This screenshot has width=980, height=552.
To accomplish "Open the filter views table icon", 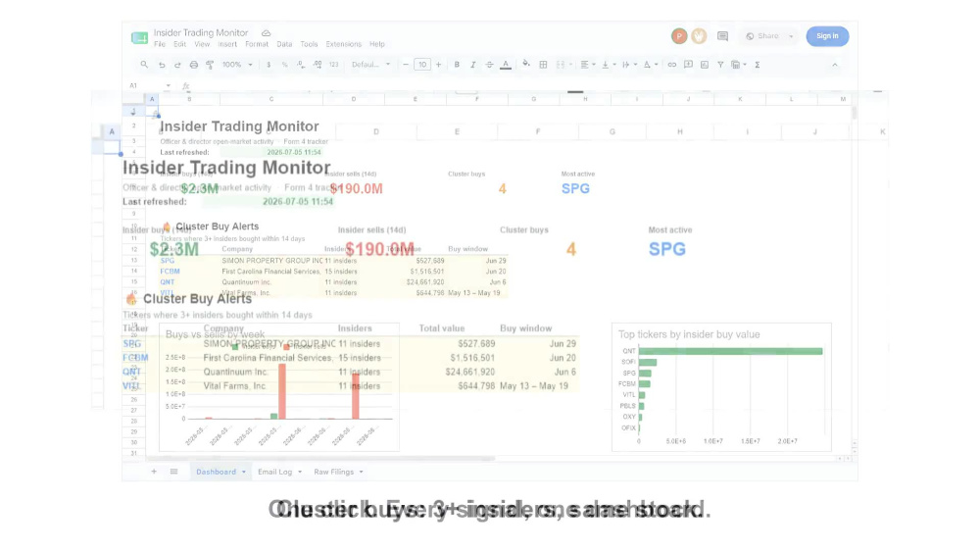I will pos(738,65).
